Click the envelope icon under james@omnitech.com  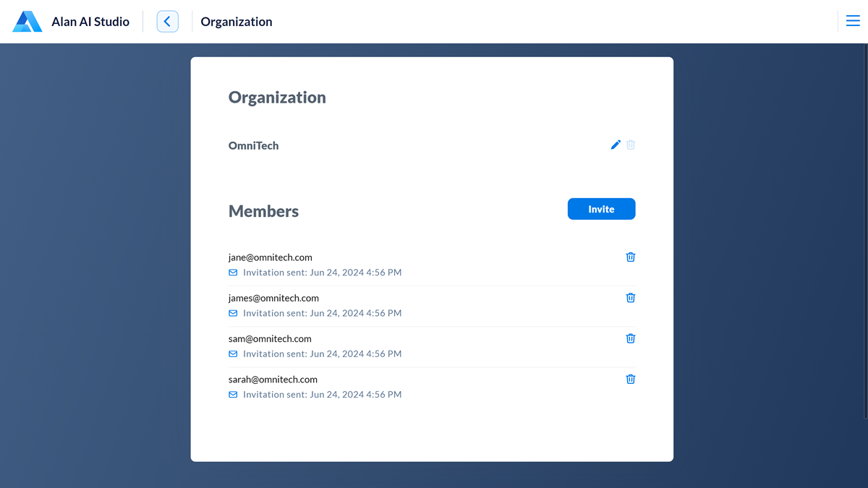click(233, 313)
